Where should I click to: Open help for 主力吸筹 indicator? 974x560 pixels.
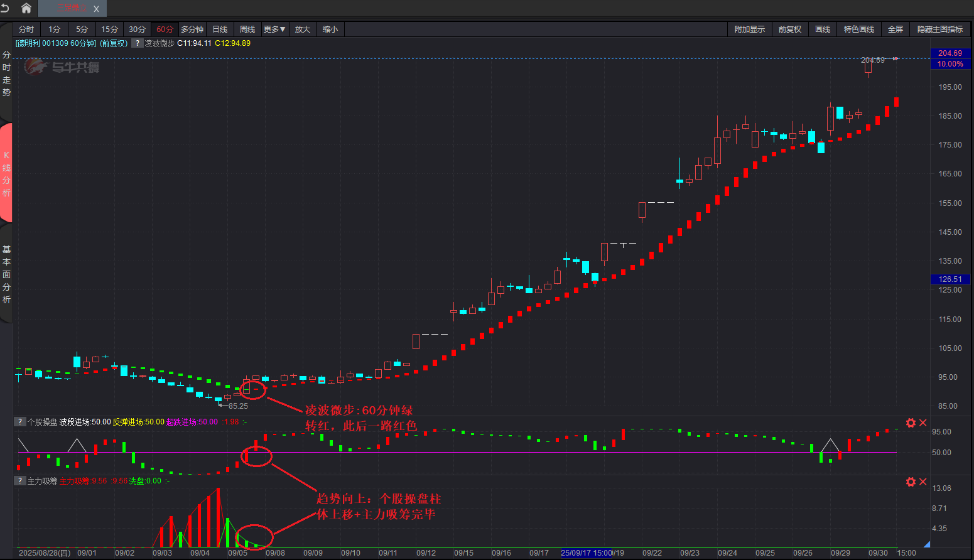click(20, 481)
